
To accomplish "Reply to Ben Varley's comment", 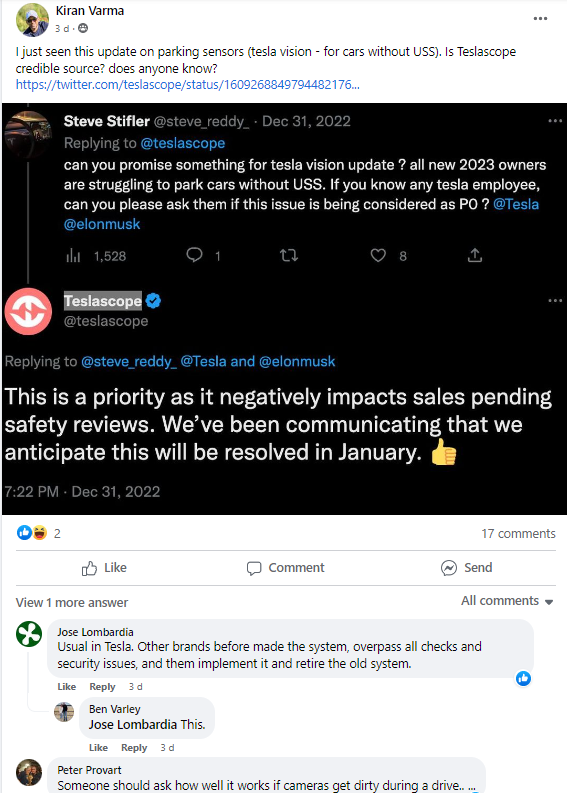I will point(134,748).
